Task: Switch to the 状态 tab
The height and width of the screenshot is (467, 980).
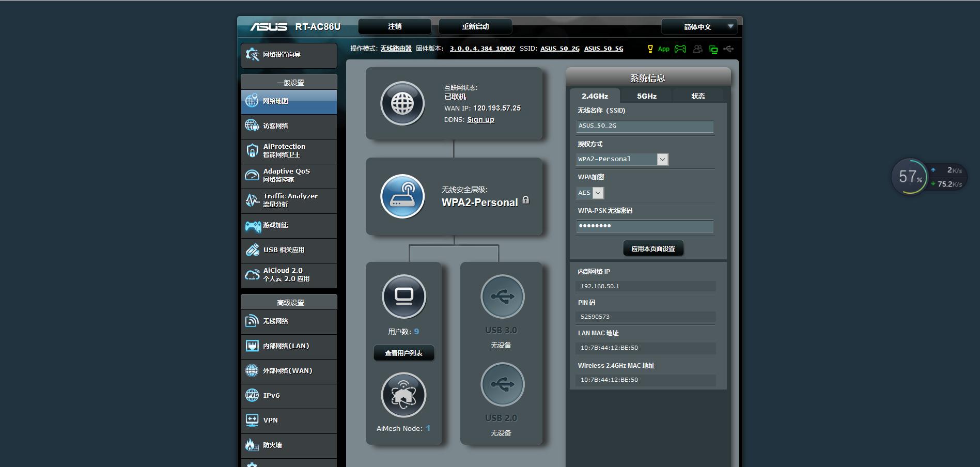Action: coord(698,96)
